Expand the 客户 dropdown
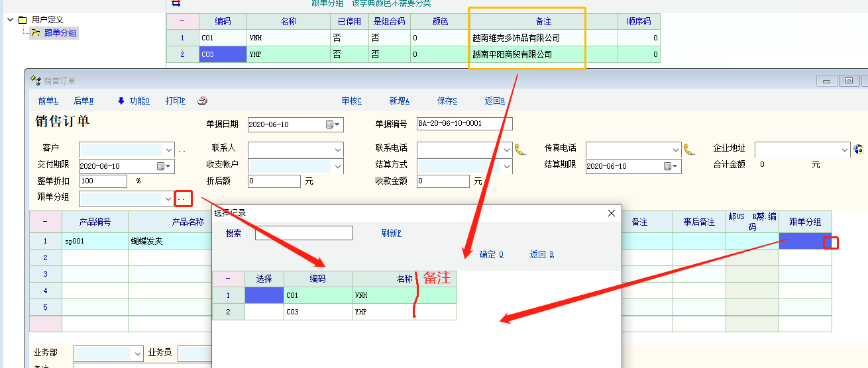This screenshot has height=368, width=868. tap(168, 150)
